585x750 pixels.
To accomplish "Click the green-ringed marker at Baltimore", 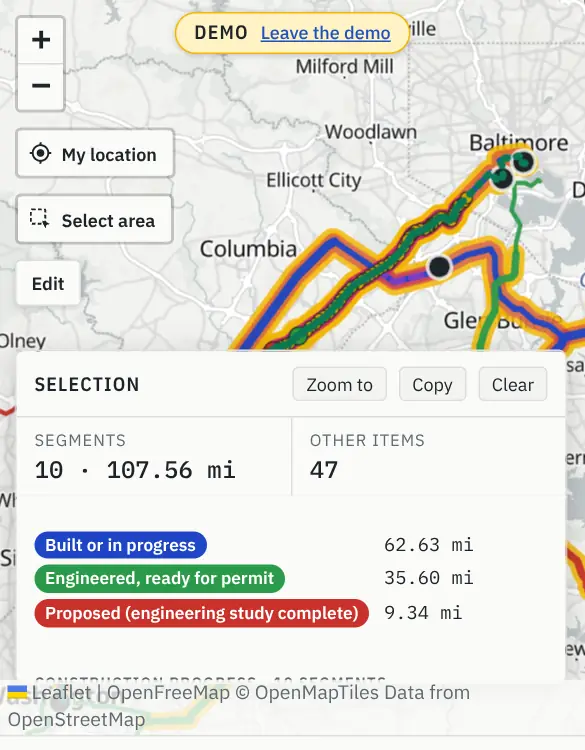I will click(x=523, y=161).
